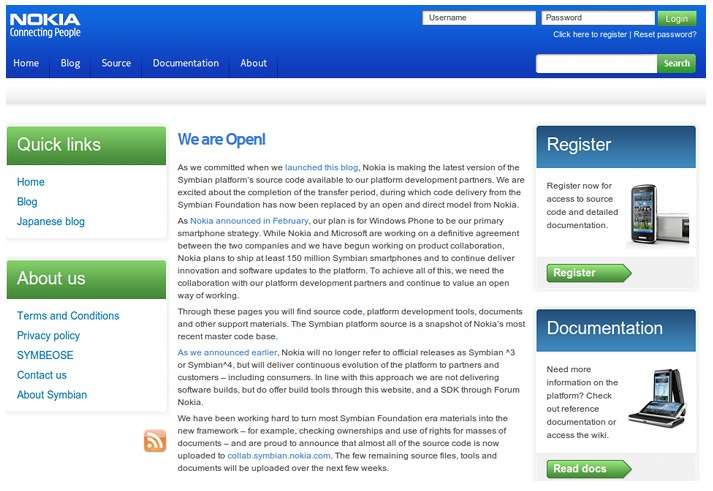Click Home under Quick links
713x491 pixels.
pyautogui.click(x=30, y=182)
